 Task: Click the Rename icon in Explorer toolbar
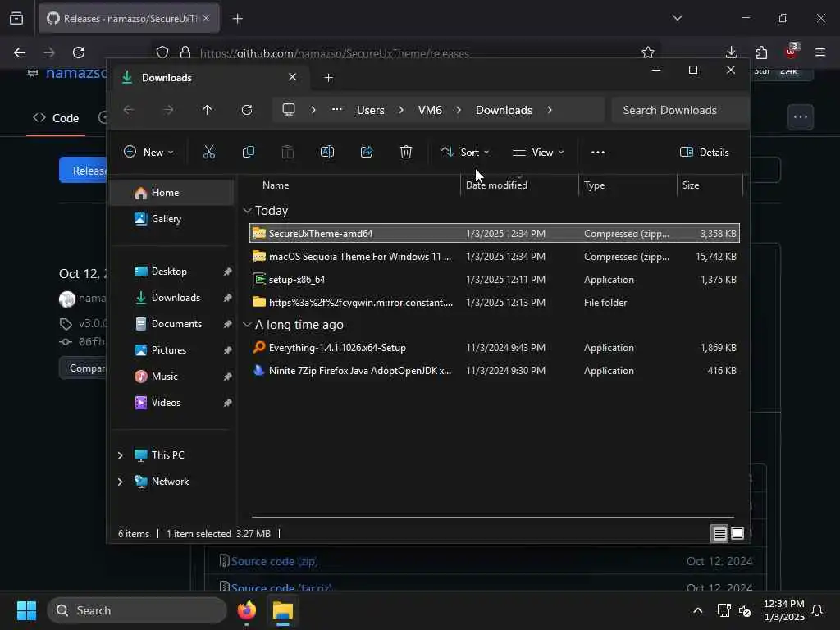[326, 152]
